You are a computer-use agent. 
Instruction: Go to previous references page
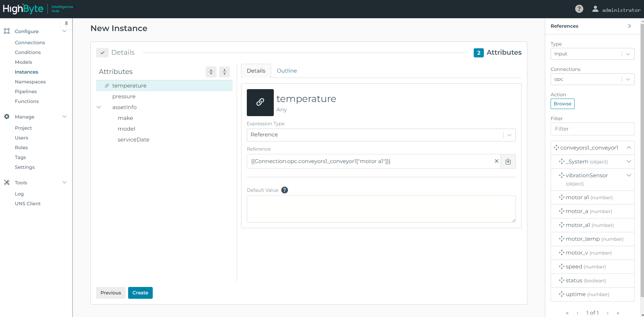578,313
